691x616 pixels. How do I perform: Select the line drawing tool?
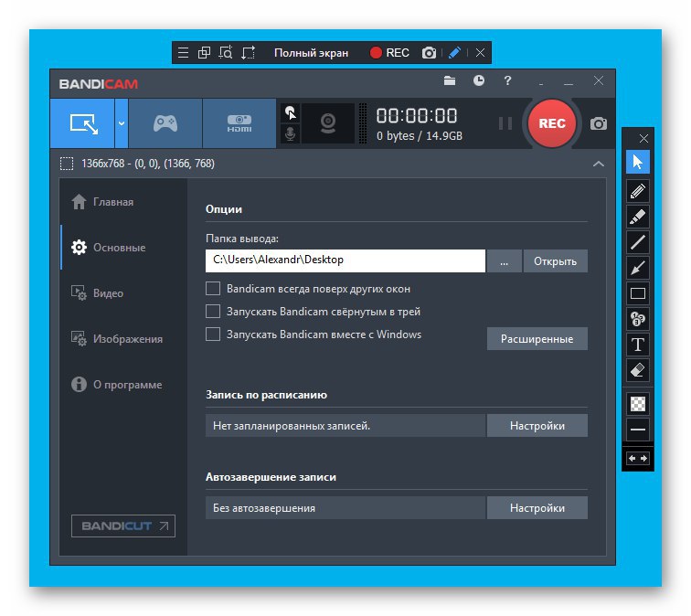pos(638,242)
